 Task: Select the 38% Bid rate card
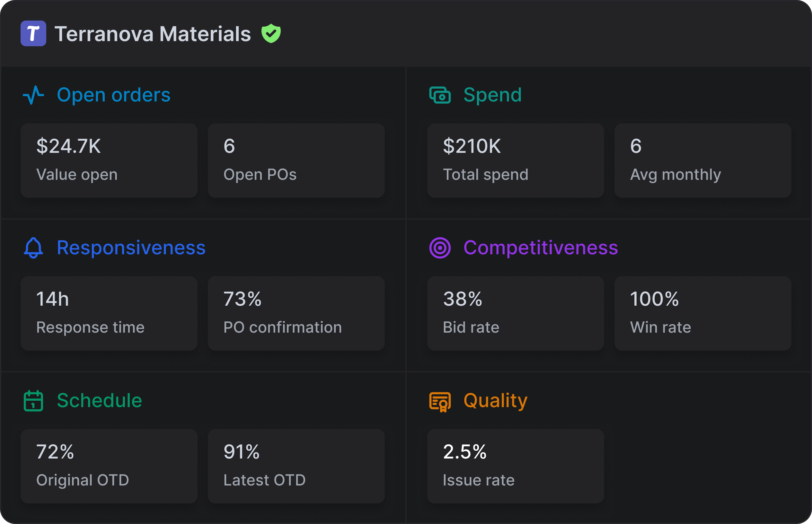515,313
